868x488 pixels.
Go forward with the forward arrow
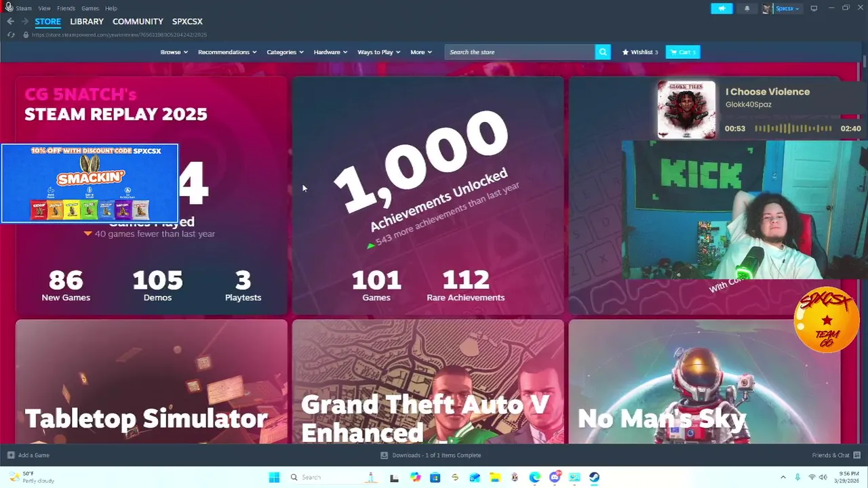click(24, 22)
